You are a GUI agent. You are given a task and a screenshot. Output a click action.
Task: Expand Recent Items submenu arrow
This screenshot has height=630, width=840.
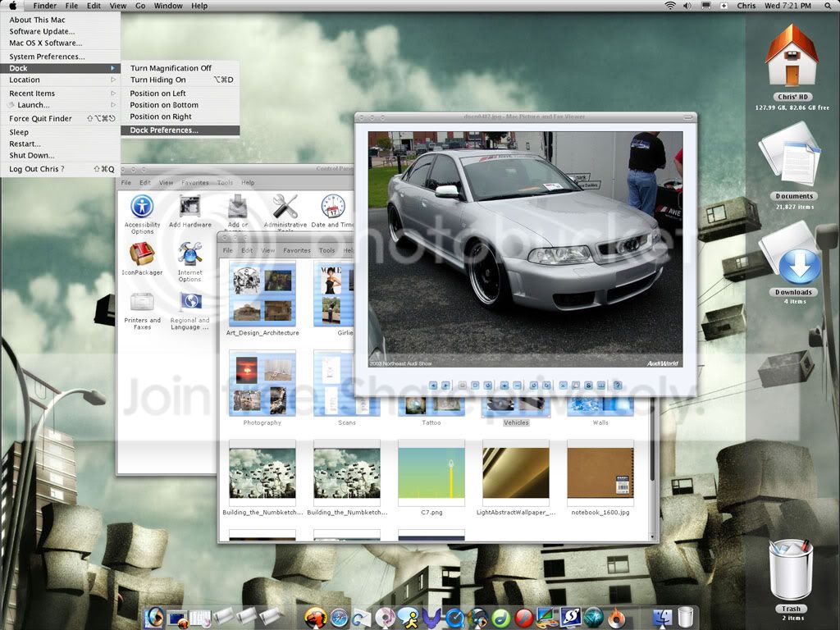coord(112,94)
